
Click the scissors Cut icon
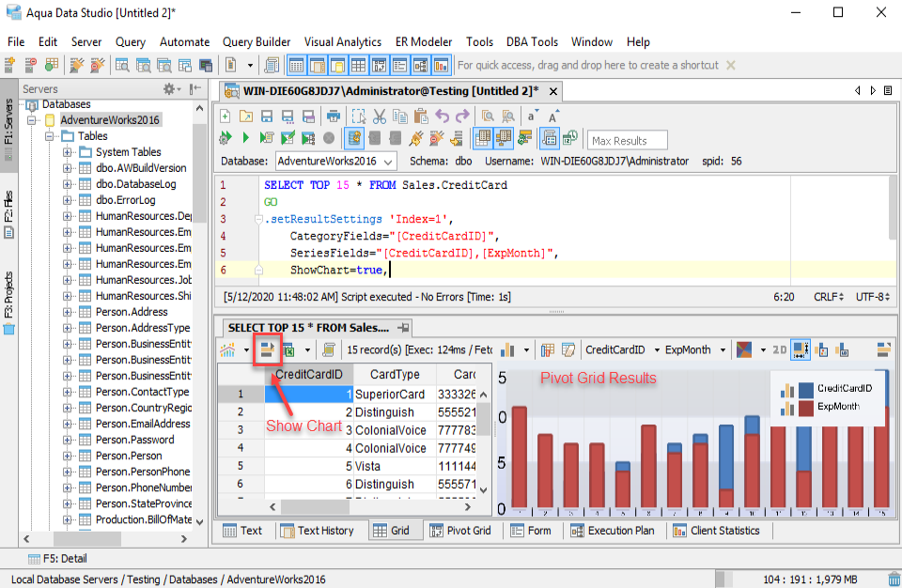tap(379, 116)
